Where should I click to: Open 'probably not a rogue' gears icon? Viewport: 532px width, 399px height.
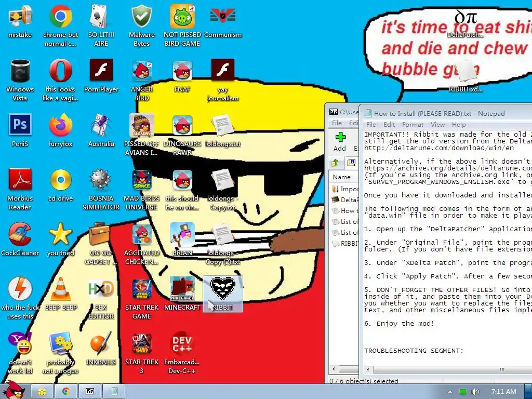[60, 353]
